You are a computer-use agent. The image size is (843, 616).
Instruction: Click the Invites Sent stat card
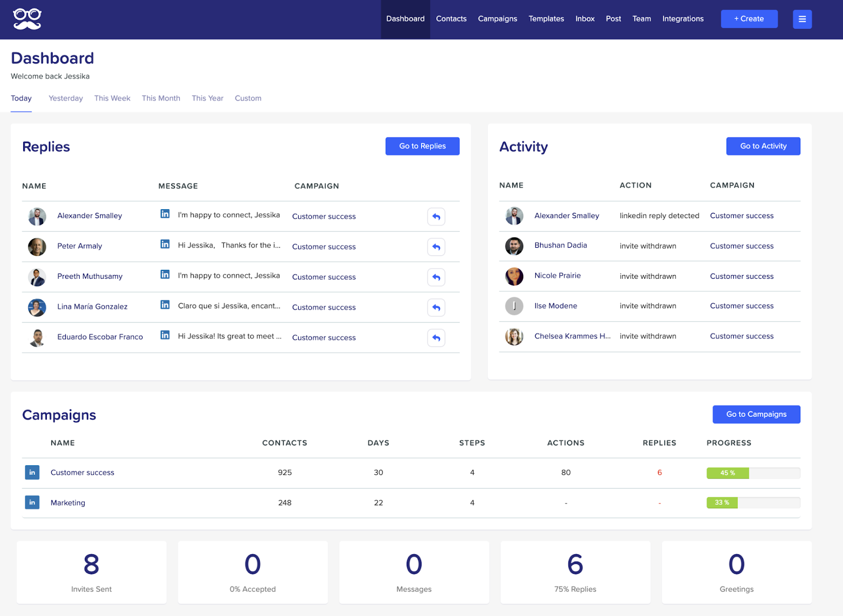point(92,572)
